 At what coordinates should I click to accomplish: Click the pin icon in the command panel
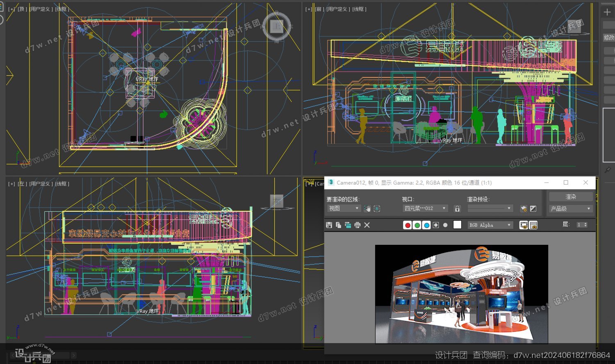point(608,170)
